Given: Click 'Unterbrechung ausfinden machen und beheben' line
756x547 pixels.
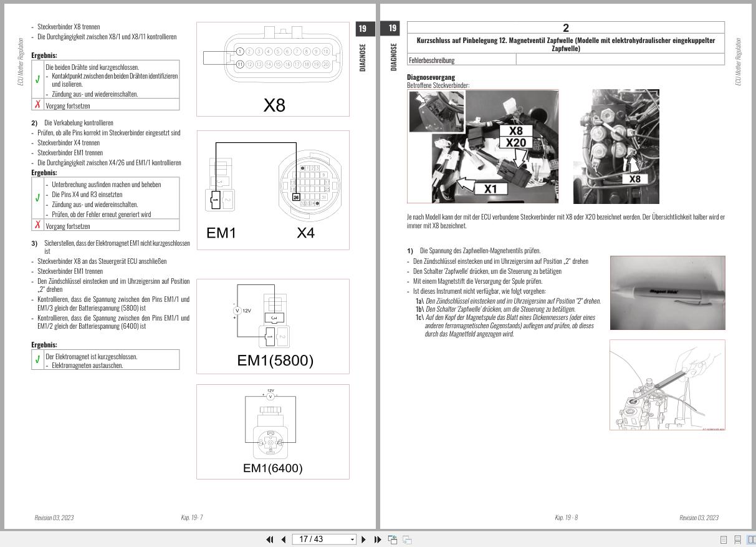Looking at the screenshot, I should click(x=106, y=185).
